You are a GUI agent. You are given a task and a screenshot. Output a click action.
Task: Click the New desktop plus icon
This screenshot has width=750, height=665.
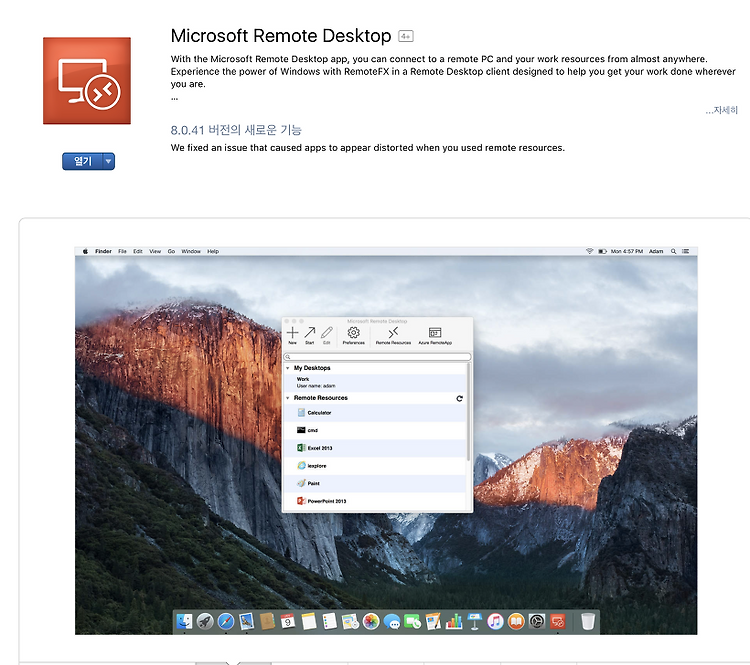point(292,335)
